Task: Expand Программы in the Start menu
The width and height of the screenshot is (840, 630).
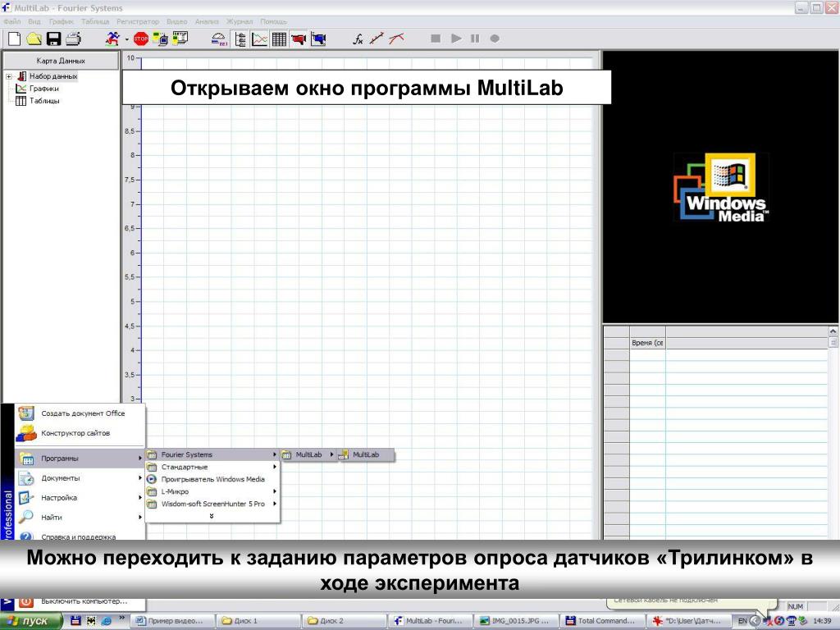Action: [x=80, y=459]
